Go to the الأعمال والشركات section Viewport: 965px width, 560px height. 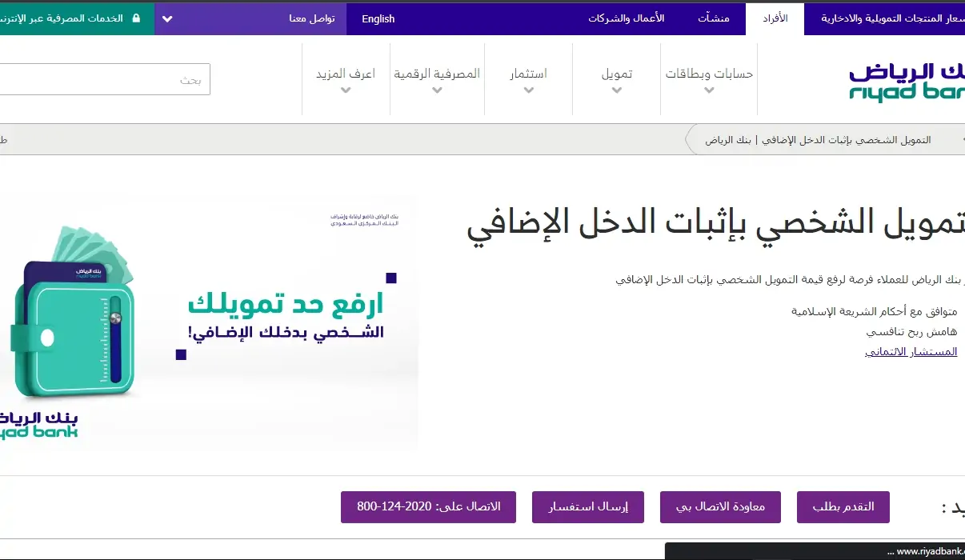(627, 18)
